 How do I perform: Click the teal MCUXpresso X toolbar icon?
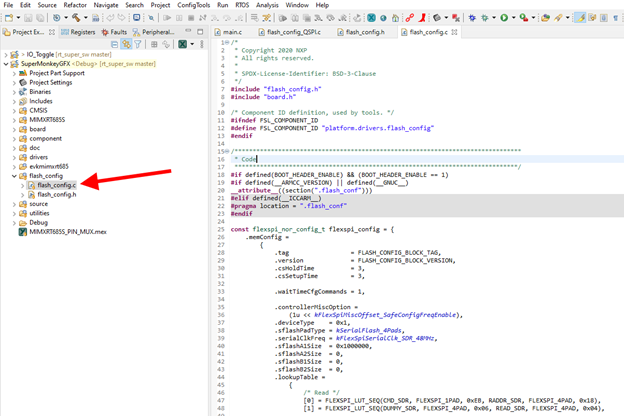click(x=371, y=18)
